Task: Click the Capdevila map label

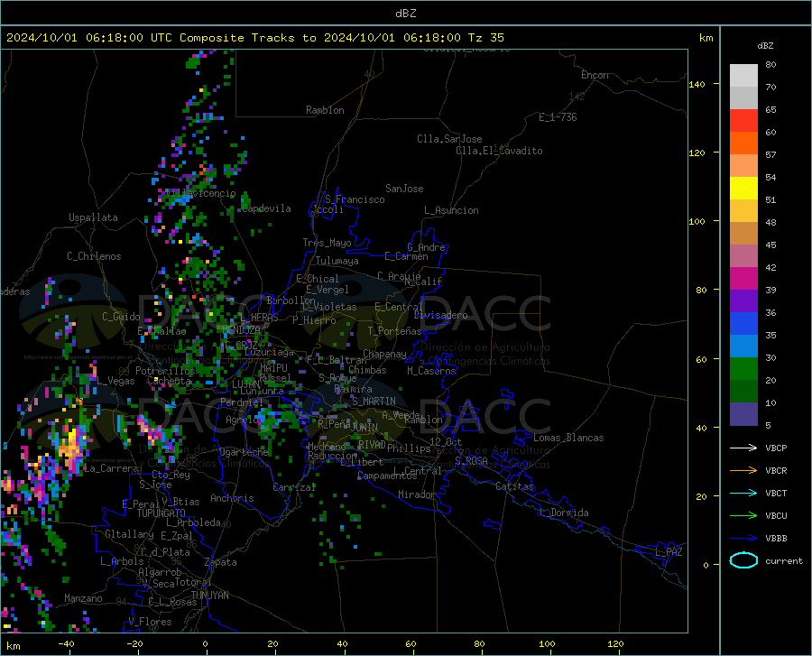Action: click(x=266, y=208)
